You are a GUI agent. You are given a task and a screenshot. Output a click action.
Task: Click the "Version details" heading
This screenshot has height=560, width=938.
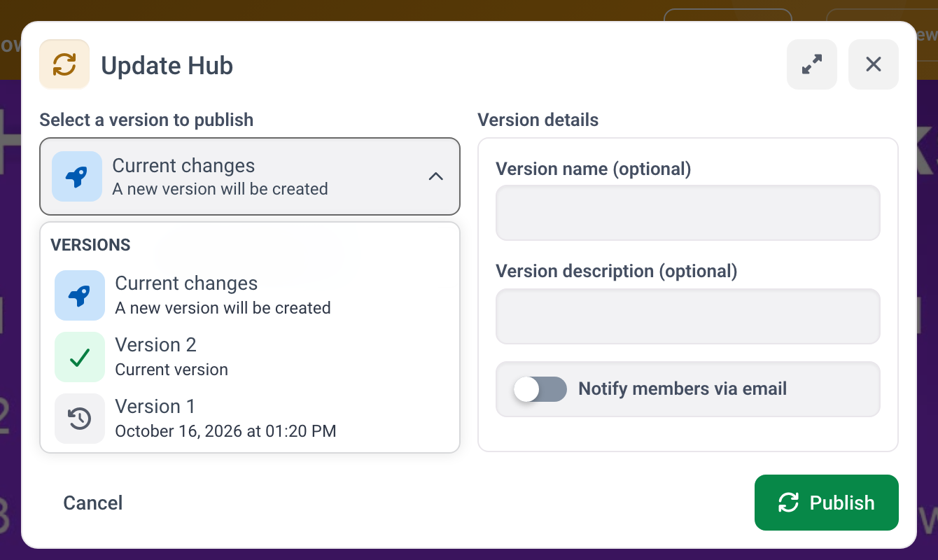[x=538, y=120]
